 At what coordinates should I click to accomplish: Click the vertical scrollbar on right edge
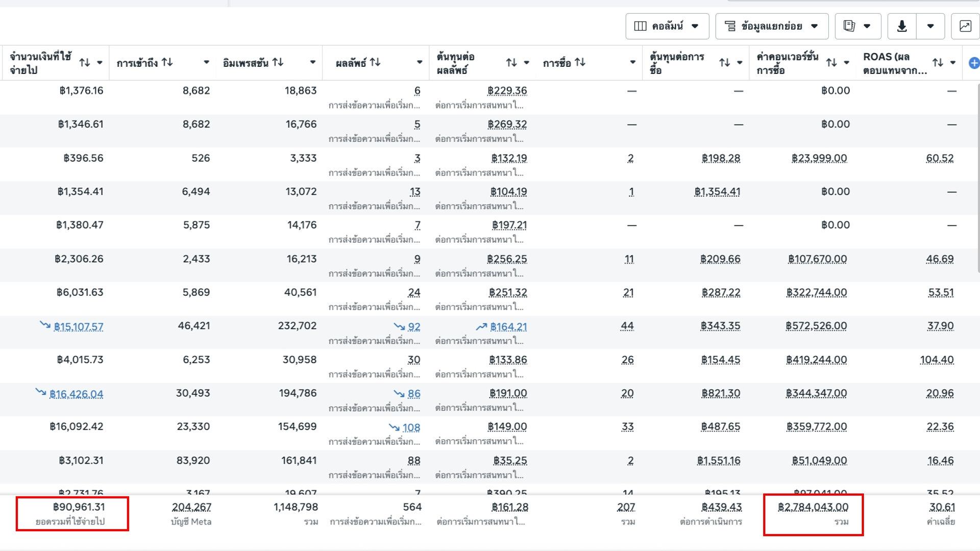point(977,179)
